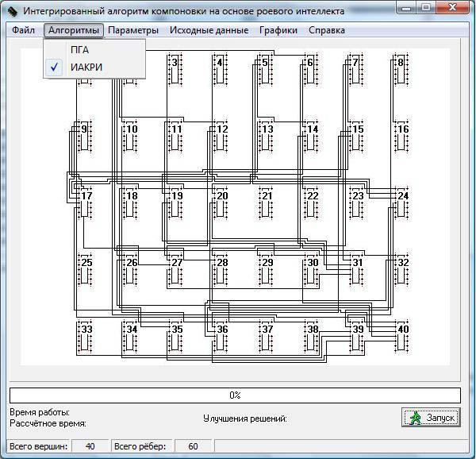Image resolution: width=476 pixels, height=459 pixels.
Task: Select chip component number 33
Action: tap(85, 337)
